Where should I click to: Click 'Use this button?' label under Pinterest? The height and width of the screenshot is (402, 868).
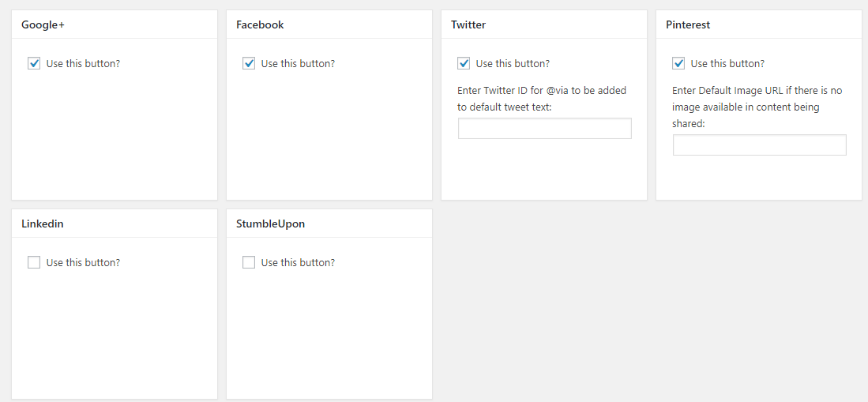click(727, 63)
